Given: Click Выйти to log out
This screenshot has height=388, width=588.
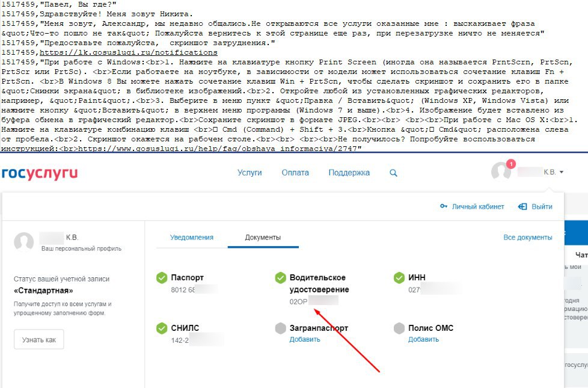Looking at the screenshot, I should click(x=542, y=206).
